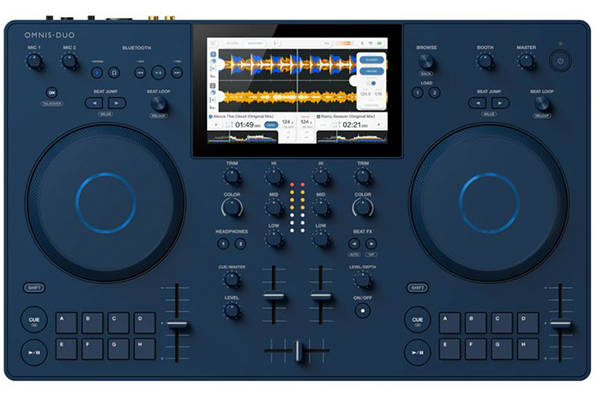The height and width of the screenshot is (400, 600).
Task: Hit the left deck play/pause button
Action: [x=34, y=352]
